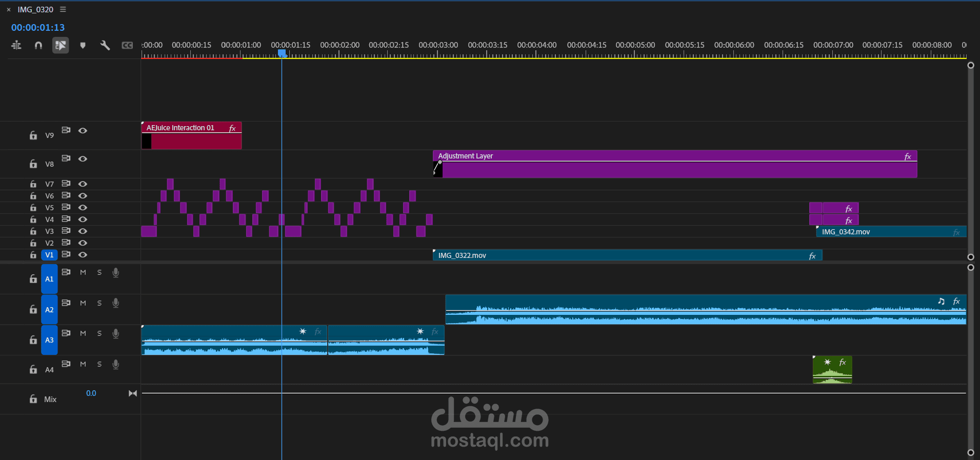This screenshot has height=460, width=980.
Task: Solo audio track A3
Action: click(99, 333)
